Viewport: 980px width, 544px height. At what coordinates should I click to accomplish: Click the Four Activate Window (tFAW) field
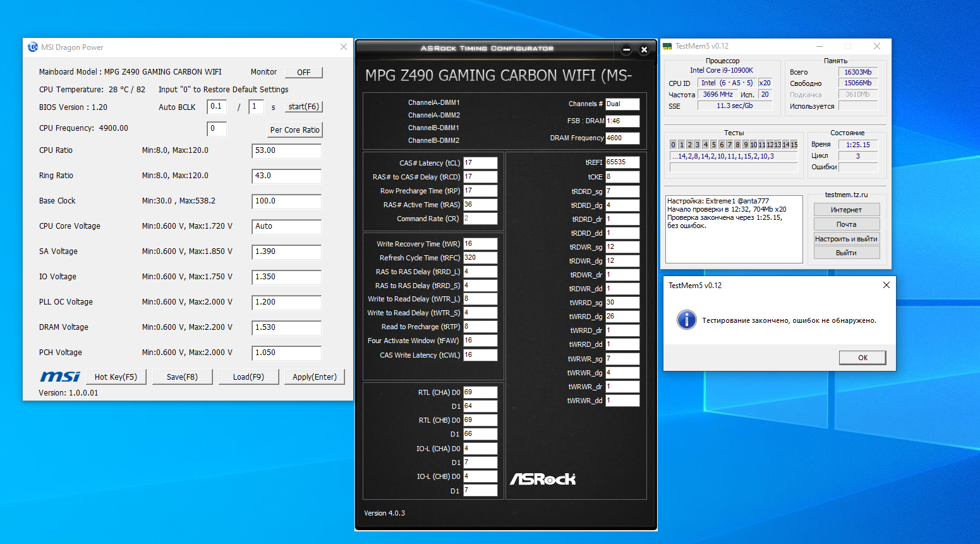pos(480,341)
